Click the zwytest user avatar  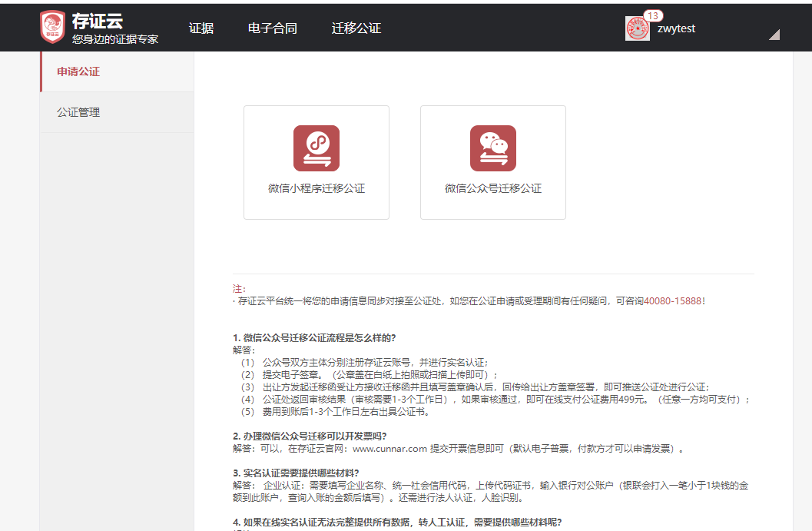click(637, 28)
